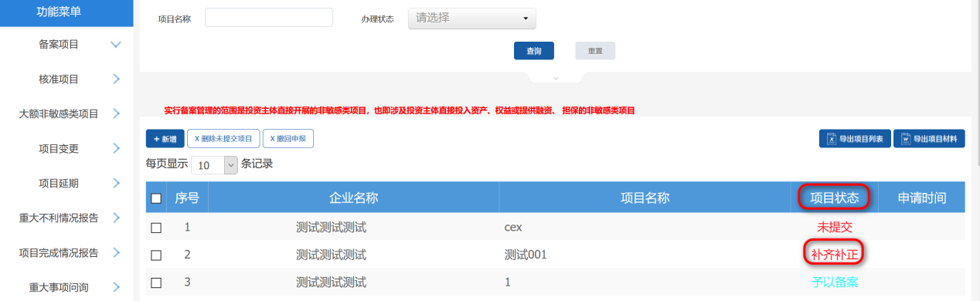Image resolution: width=980 pixels, height=301 pixels.
Task: Open 项目完成情况报告 in the sidebar menu
Action: point(59,252)
